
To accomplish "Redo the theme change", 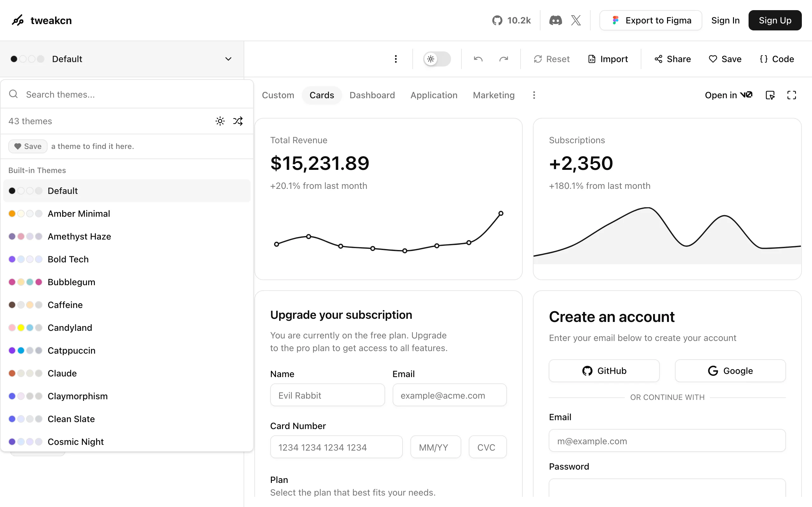I will point(504,59).
